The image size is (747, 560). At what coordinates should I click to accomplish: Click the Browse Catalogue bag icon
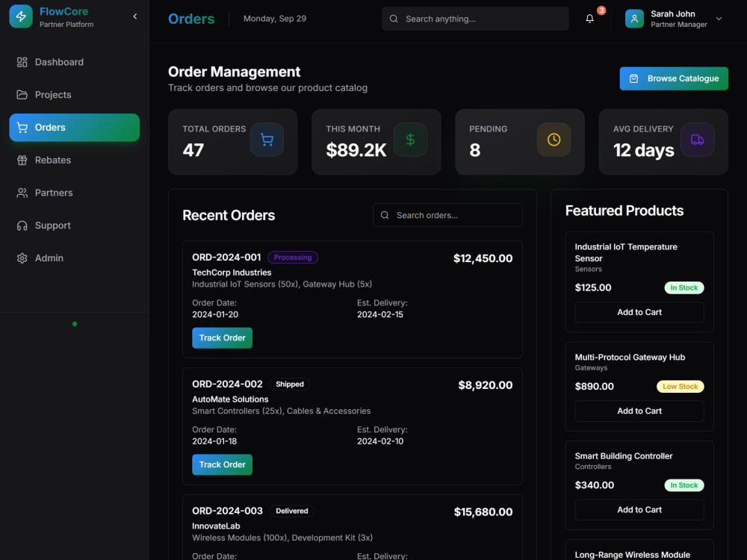633,78
